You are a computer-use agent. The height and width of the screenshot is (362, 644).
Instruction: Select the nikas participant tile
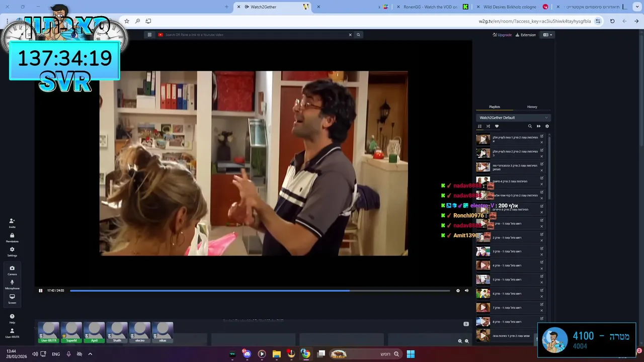tap(163, 333)
